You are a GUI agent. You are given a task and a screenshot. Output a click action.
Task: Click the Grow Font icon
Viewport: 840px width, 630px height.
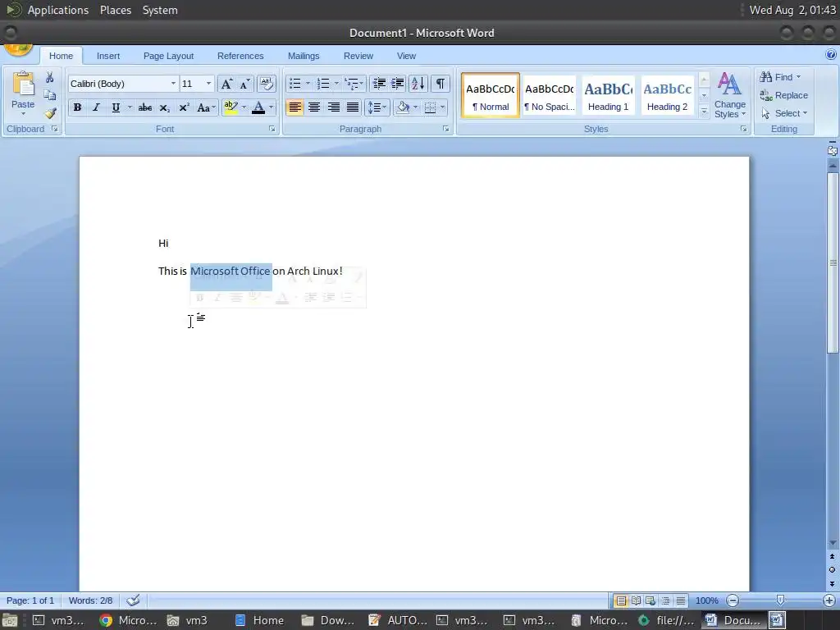[x=226, y=84]
